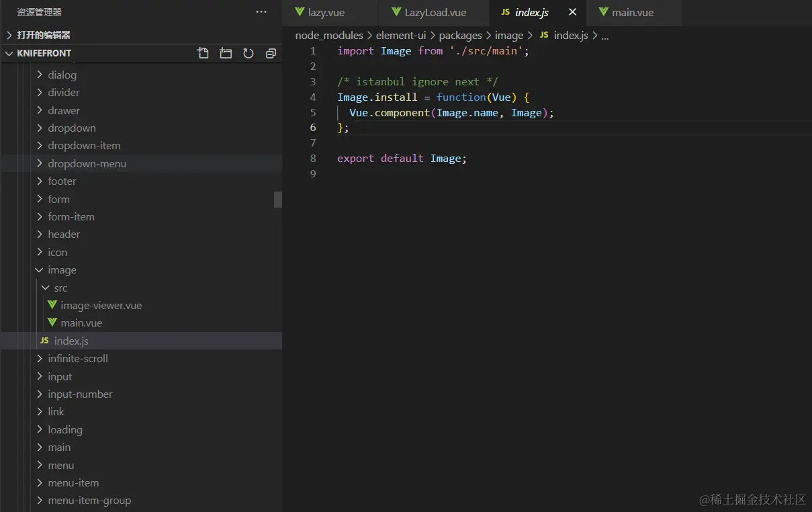812x512 pixels.
Task: Switch to the main.vue editor tab
Action: tap(633, 13)
